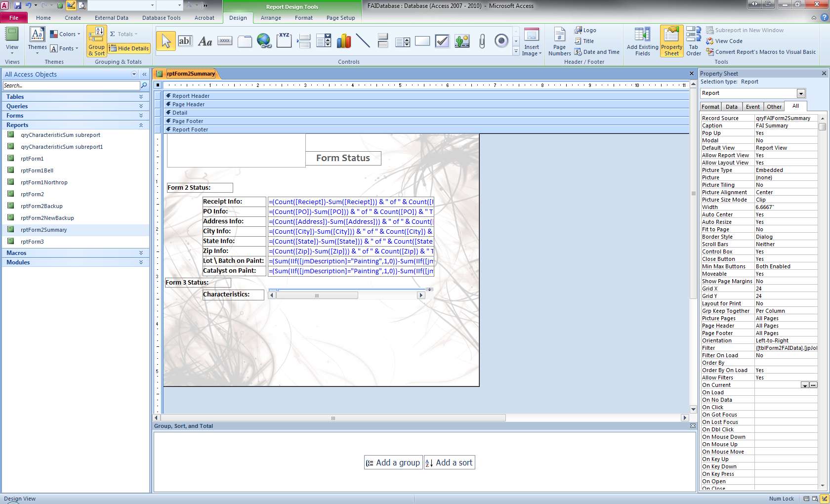Viewport: 830px width, 504px height.
Task: Open the Selection type Report dropdown
Action: point(801,93)
